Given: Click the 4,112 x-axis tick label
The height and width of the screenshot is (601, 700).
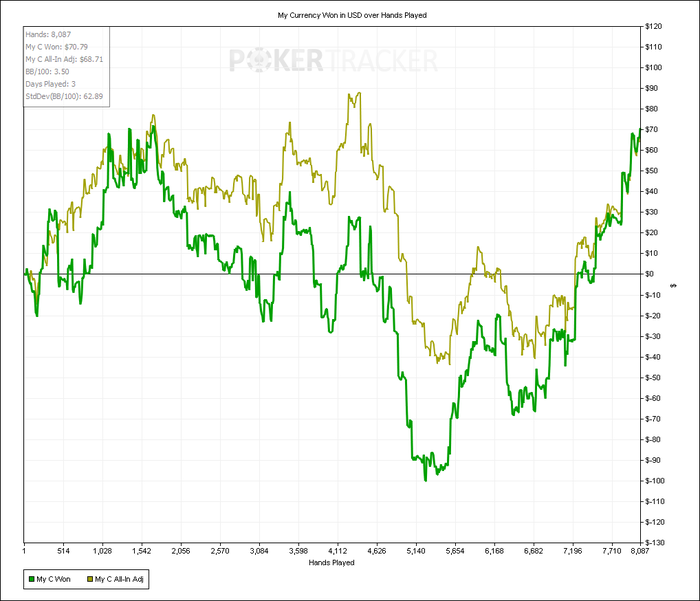Looking at the screenshot, I should click(338, 551).
